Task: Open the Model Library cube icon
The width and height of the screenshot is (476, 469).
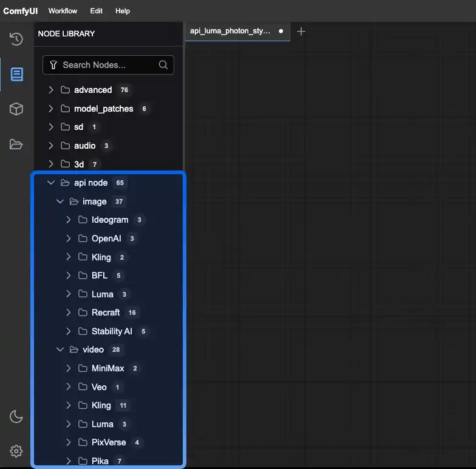Action: (16, 109)
